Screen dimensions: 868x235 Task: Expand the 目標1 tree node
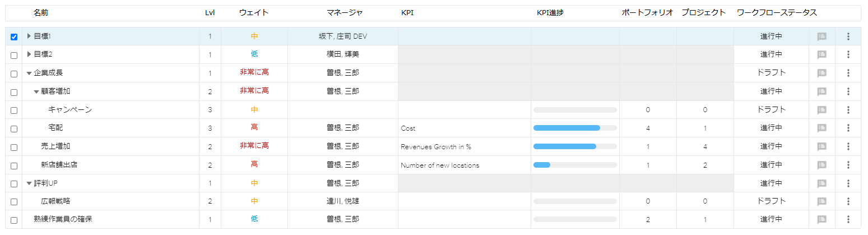point(29,36)
